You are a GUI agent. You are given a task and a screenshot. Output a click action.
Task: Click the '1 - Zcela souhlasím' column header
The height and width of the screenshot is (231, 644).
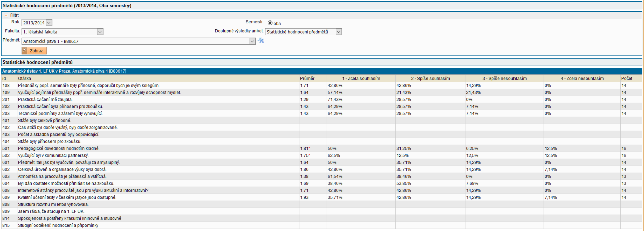coord(360,78)
